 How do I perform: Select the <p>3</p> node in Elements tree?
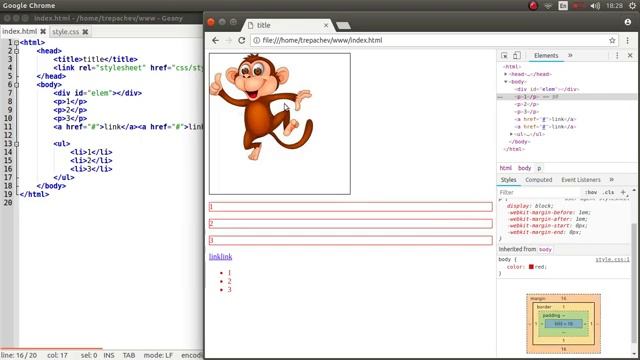pos(527,112)
